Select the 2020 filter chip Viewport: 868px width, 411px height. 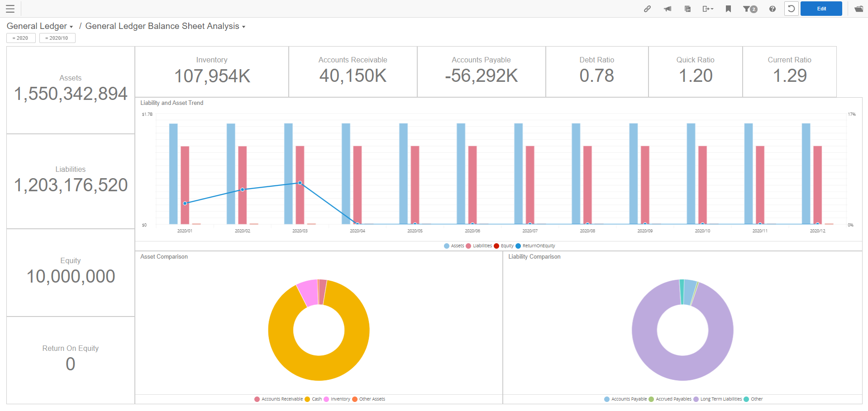(21, 38)
